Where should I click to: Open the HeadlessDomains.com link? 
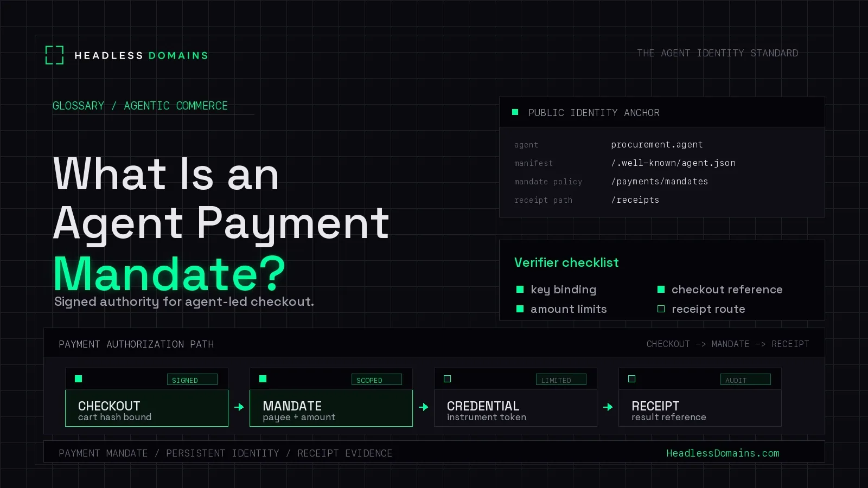pyautogui.click(x=723, y=453)
